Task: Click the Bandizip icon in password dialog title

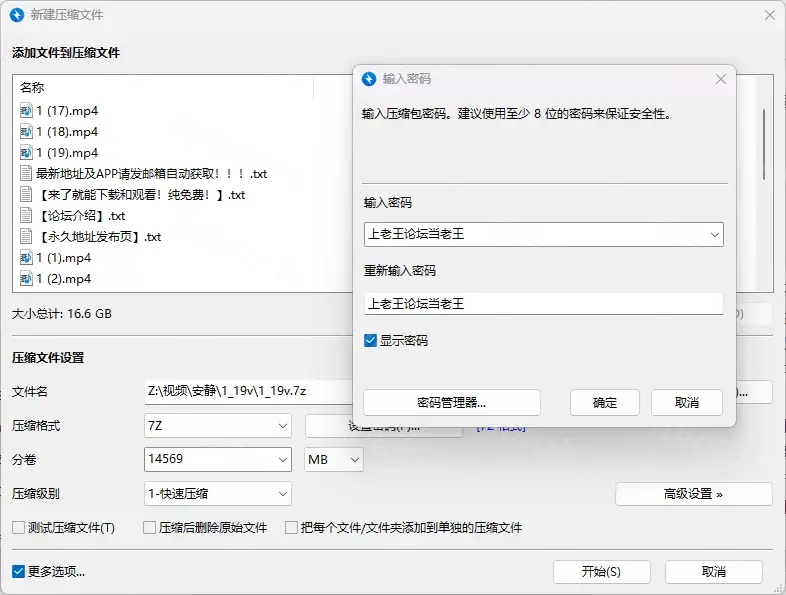Action: [369, 79]
